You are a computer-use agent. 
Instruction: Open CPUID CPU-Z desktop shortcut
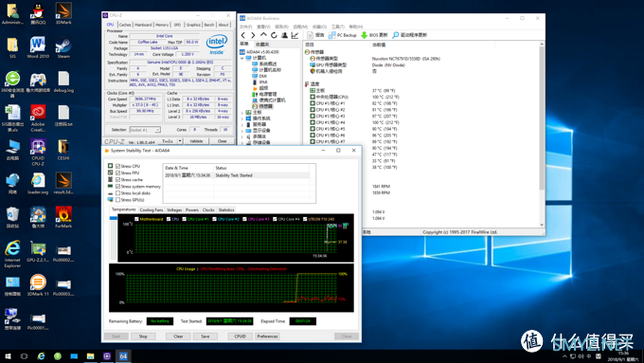(38, 152)
